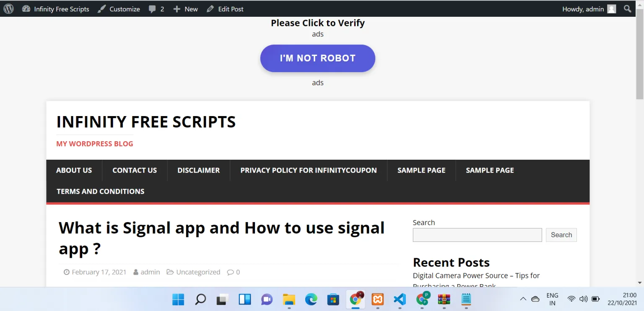Launch Microsoft Edge from the taskbar
This screenshot has height=311, width=644.
pyautogui.click(x=311, y=299)
